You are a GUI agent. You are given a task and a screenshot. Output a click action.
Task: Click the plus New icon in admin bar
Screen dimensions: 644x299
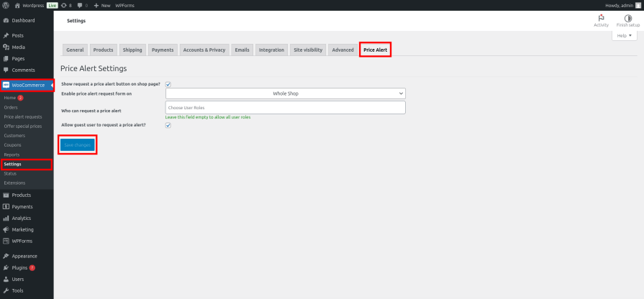96,5
